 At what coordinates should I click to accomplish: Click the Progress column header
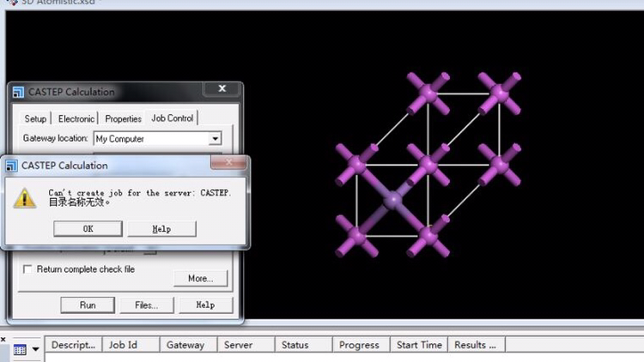tap(361, 345)
